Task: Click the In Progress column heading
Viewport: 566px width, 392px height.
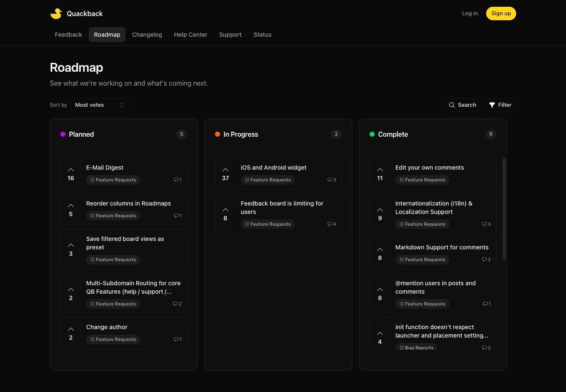Action: (x=241, y=134)
